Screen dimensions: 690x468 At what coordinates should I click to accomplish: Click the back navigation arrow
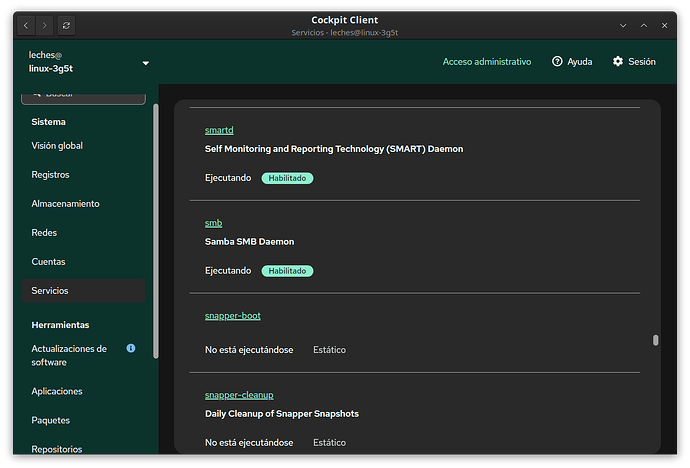click(x=27, y=24)
